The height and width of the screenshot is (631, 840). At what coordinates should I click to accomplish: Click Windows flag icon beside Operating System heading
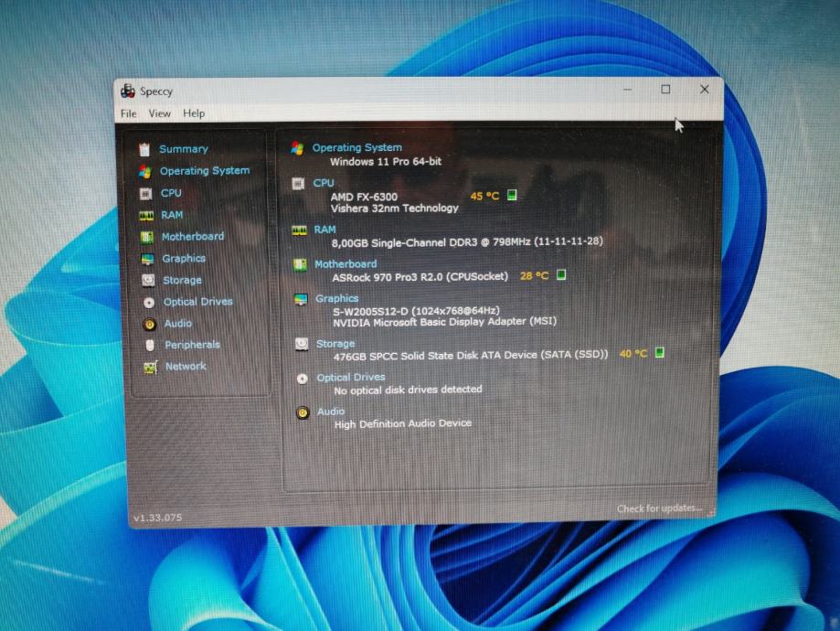(x=297, y=148)
